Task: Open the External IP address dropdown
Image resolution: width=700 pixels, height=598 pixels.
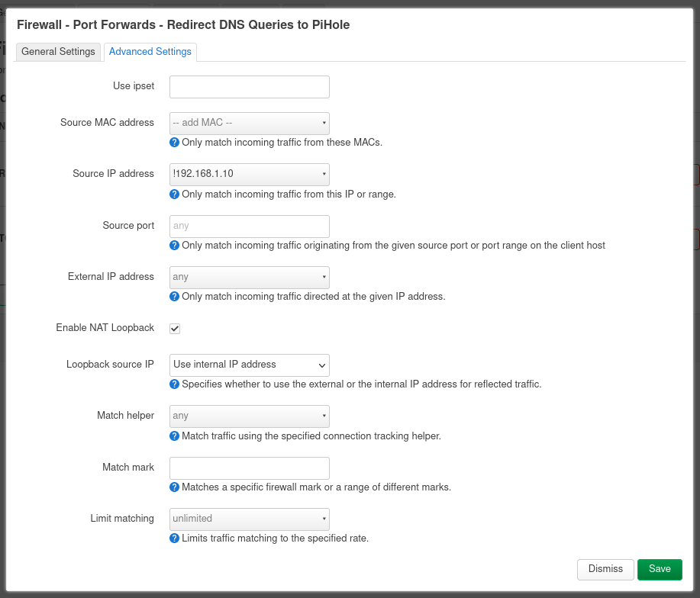Action: [250, 278]
